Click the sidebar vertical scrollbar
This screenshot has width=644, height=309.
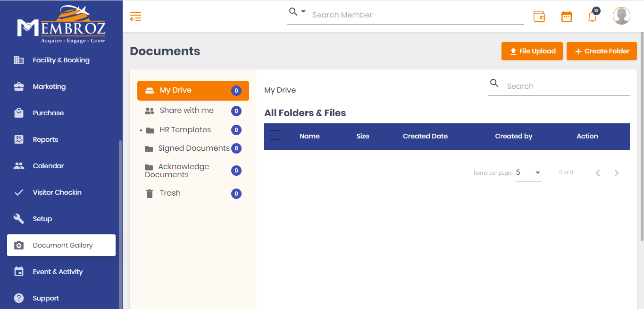[120, 222]
